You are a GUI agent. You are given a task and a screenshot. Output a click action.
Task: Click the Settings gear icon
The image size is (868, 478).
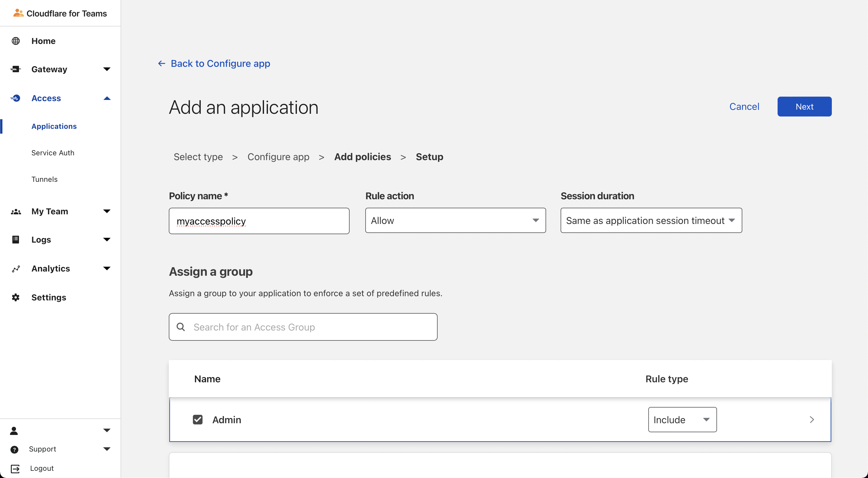(15, 298)
